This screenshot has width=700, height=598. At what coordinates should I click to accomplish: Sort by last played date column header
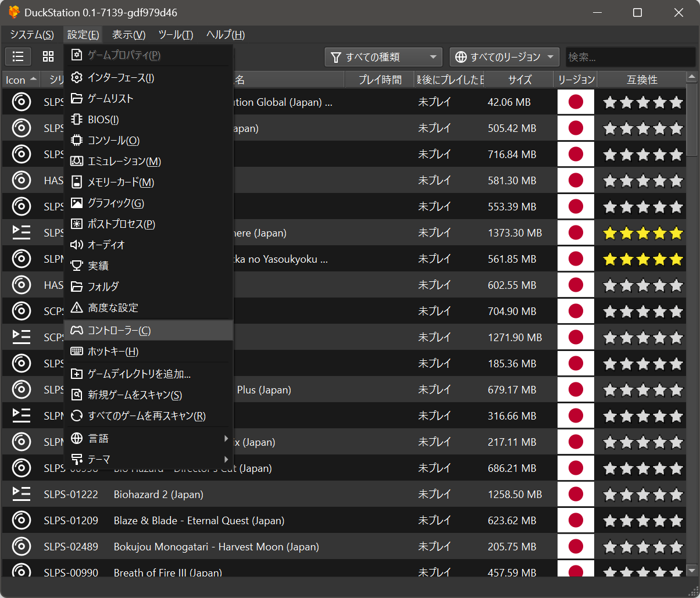[449, 80]
